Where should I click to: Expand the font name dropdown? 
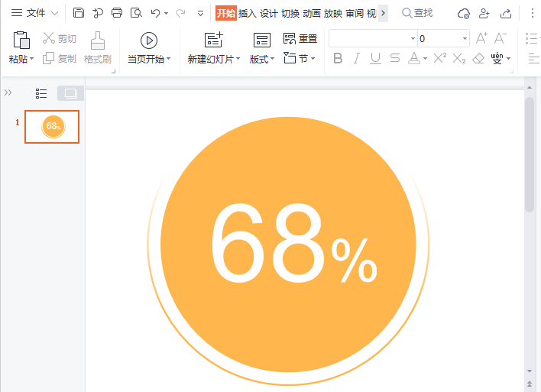tap(413, 38)
